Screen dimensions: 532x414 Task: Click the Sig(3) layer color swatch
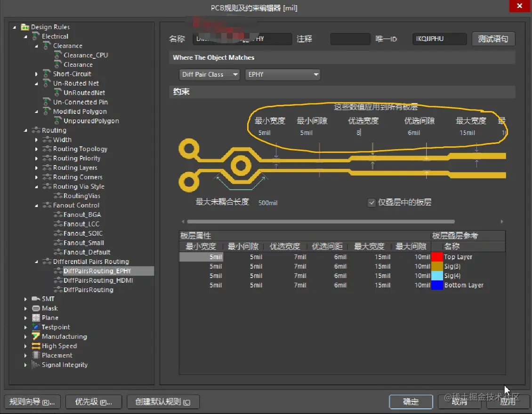[x=437, y=266]
